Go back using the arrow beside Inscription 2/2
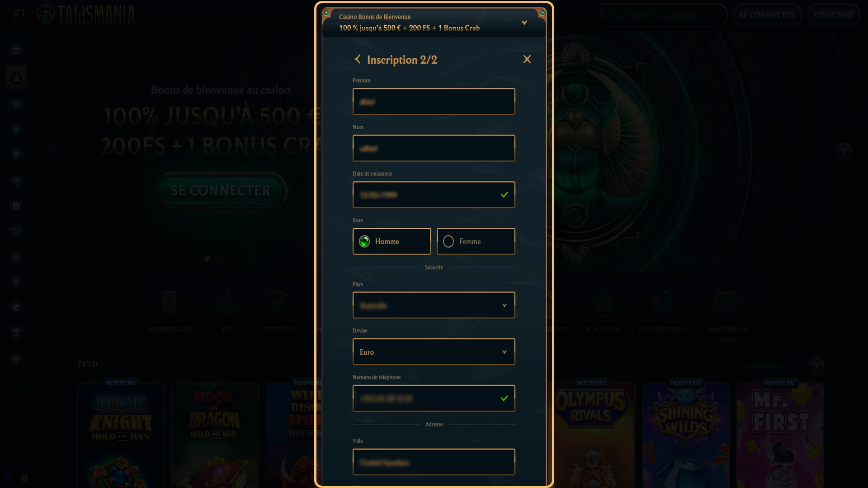868x488 pixels. (358, 59)
